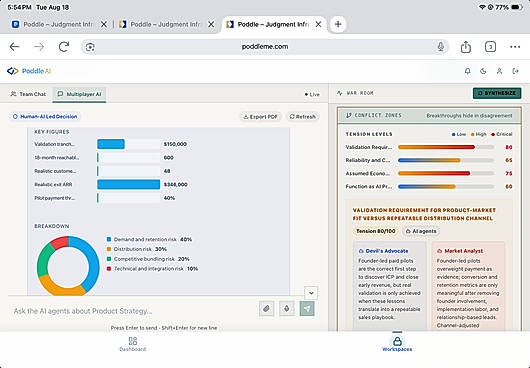This screenshot has height=368, width=530.
Task: Open the user profile icon
Action: [x=499, y=71]
